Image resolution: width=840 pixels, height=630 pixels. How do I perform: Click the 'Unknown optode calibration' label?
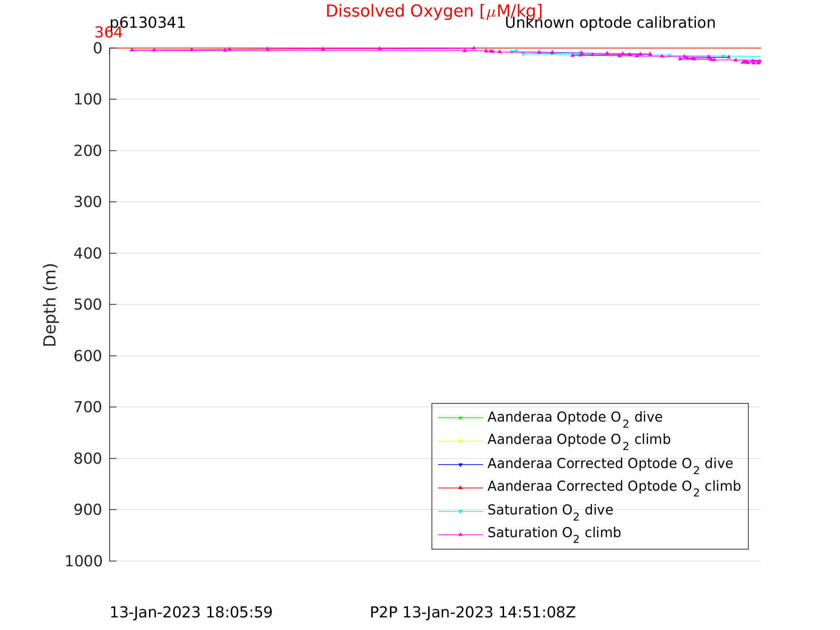pyautogui.click(x=610, y=23)
